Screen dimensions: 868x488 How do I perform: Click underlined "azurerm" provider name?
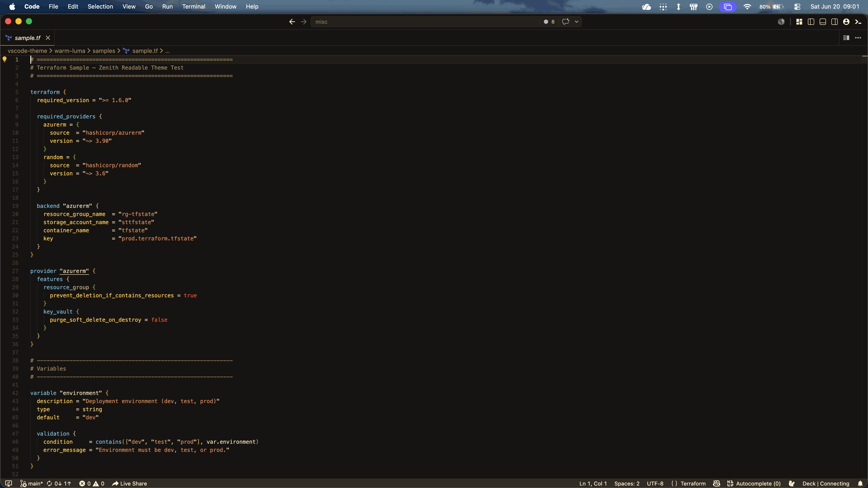point(74,271)
